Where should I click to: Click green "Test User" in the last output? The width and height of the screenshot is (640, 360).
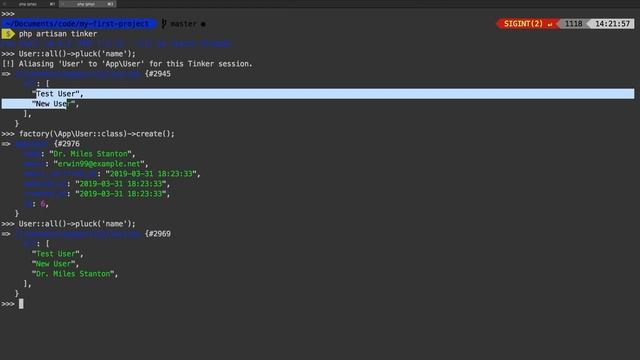(x=56, y=254)
